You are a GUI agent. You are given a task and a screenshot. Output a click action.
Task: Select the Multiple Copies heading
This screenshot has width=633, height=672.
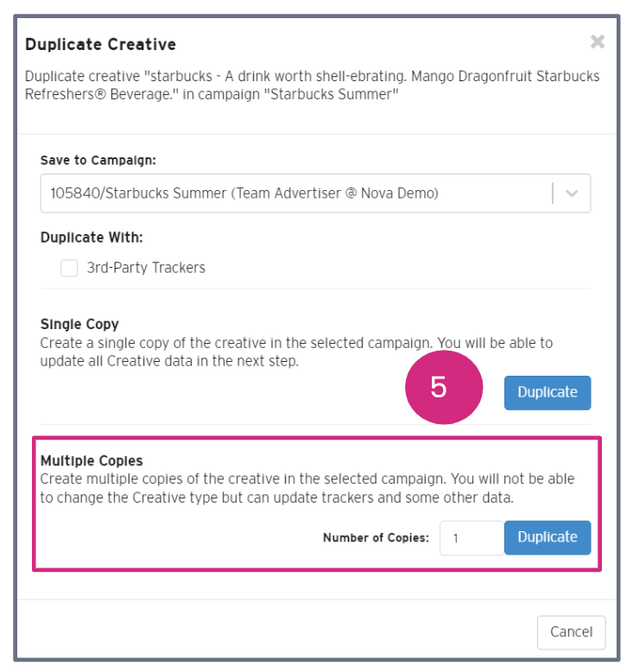(x=91, y=461)
